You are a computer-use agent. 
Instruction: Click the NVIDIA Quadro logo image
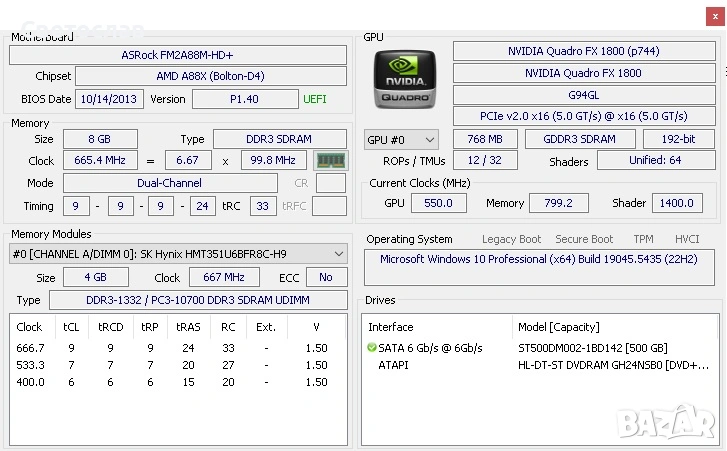click(x=405, y=79)
